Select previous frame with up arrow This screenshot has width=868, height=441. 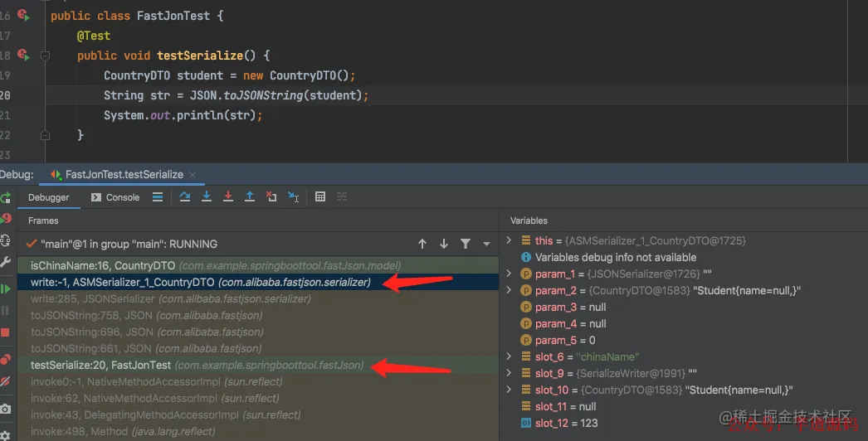[422, 244]
